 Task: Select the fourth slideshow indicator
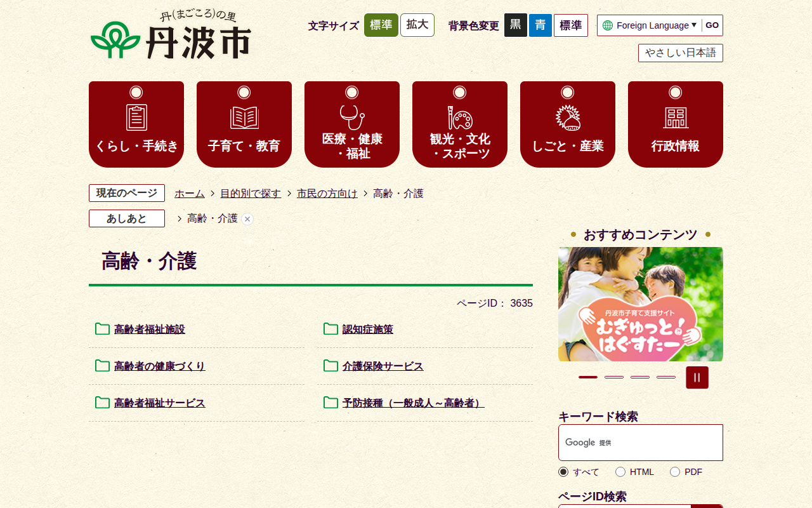click(666, 377)
